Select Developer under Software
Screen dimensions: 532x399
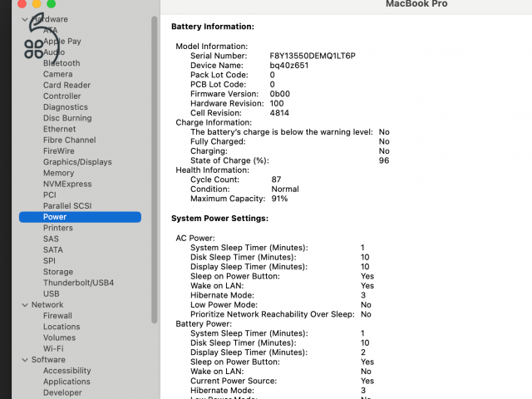(62, 392)
